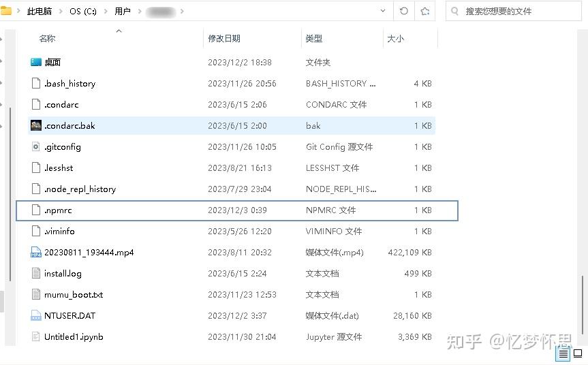Click the 3,369 KB size value
The image size is (588, 365).
[x=415, y=337]
